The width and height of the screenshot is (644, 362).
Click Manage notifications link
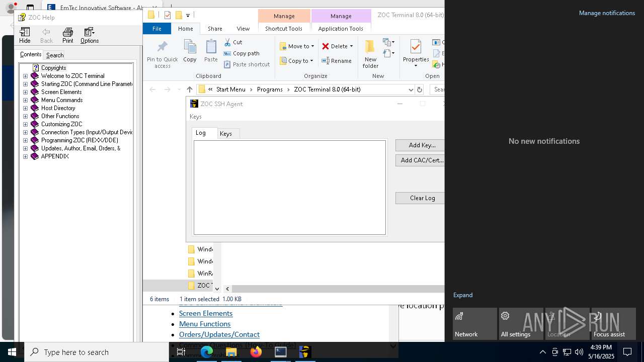tap(607, 13)
